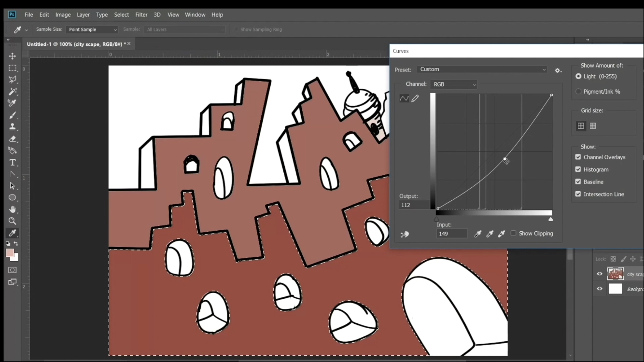This screenshot has width=644, height=362.
Task: Open the Preset dropdown showing Custom
Action: [481, 69]
